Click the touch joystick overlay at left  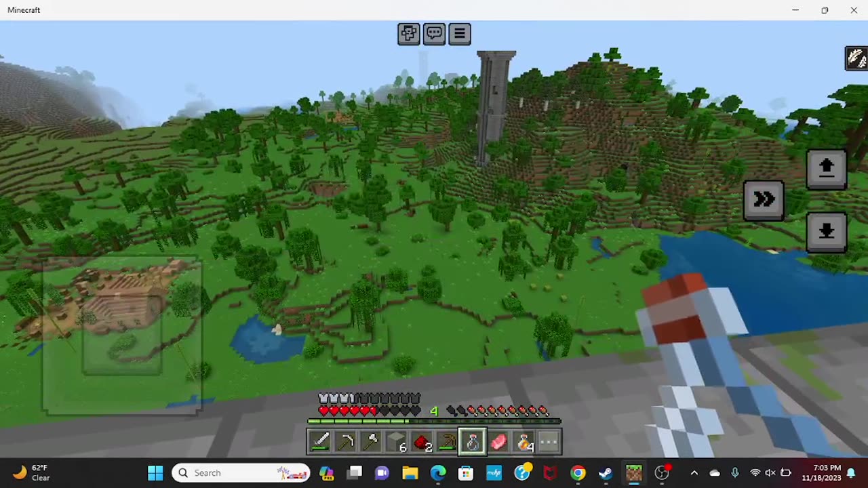122,335
